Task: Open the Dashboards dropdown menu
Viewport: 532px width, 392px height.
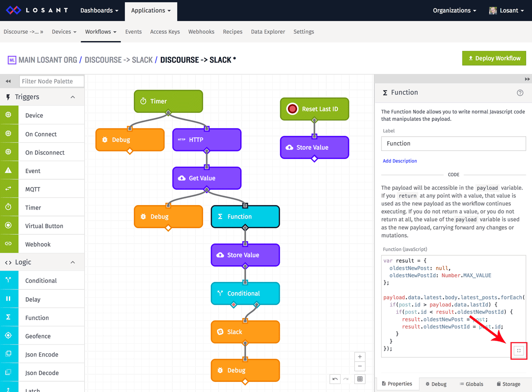Action: (x=99, y=10)
